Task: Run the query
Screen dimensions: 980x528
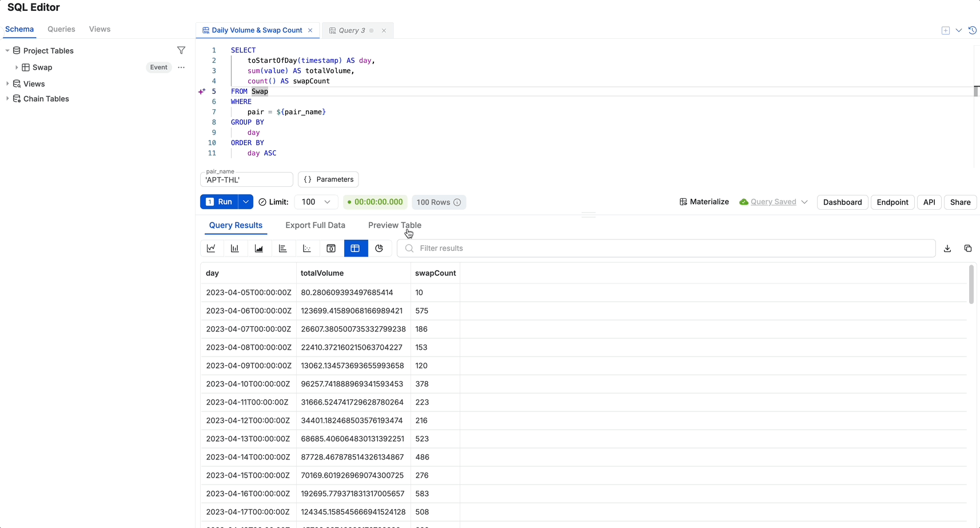Action: pos(220,202)
